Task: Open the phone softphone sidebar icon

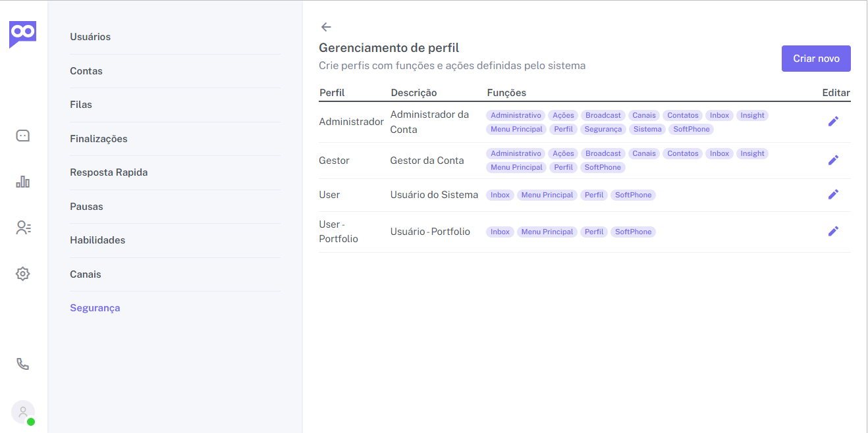Action: (23, 364)
